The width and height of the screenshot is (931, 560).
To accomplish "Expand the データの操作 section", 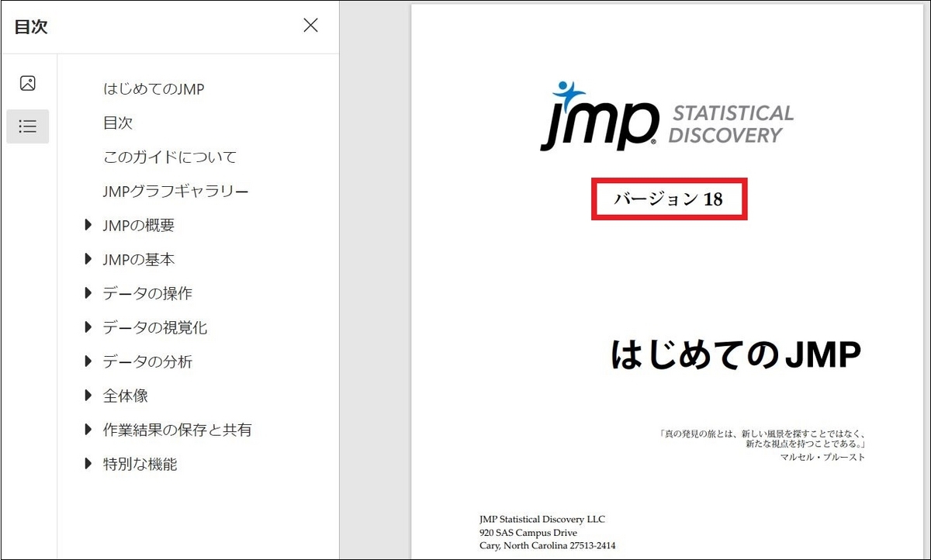I will click(x=88, y=293).
